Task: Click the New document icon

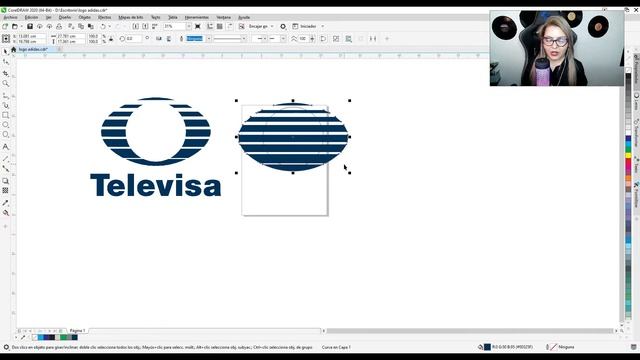Action: [x=5, y=27]
